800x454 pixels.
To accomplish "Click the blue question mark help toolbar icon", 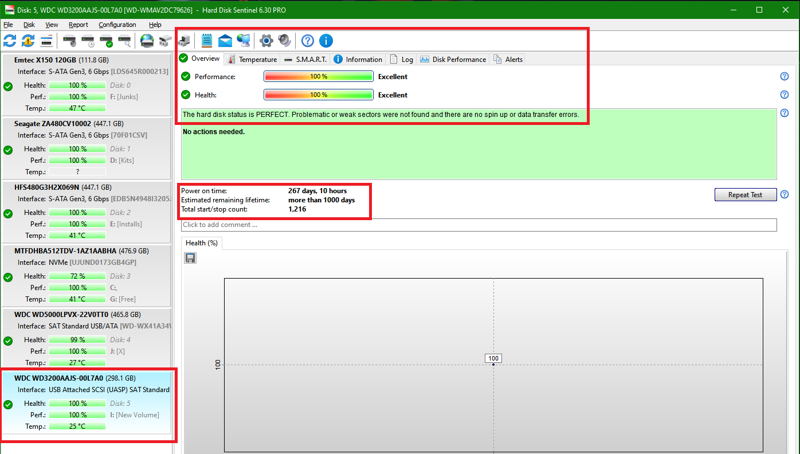I will [x=308, y=41].
